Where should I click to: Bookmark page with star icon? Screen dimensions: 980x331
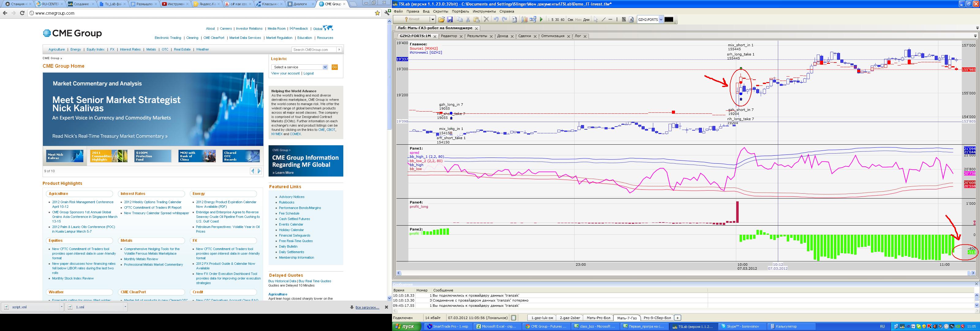(377, 13)
